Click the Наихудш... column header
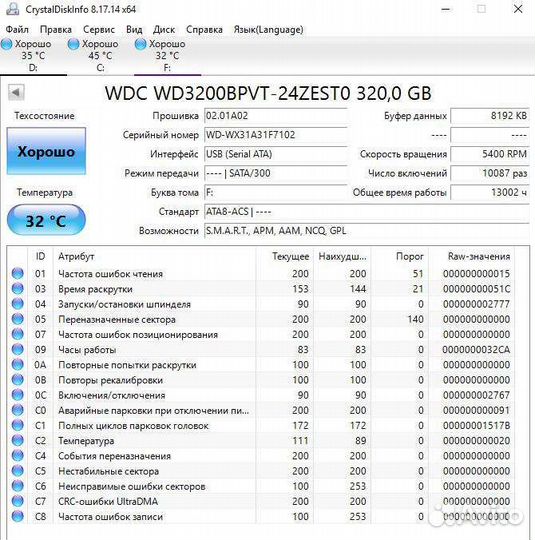The image size is (535, 540). [x=342, y=256]
